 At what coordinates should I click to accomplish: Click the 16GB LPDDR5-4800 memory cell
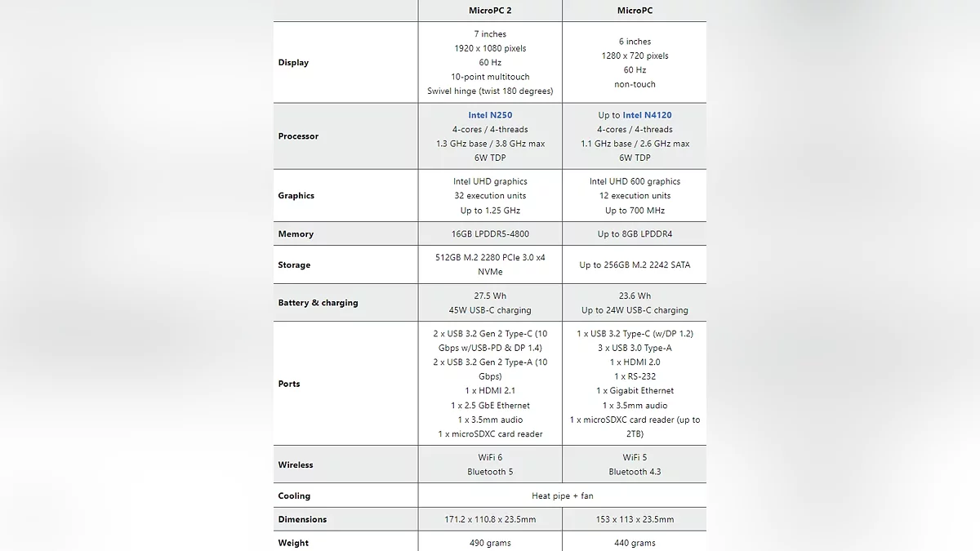click(490, 234)
